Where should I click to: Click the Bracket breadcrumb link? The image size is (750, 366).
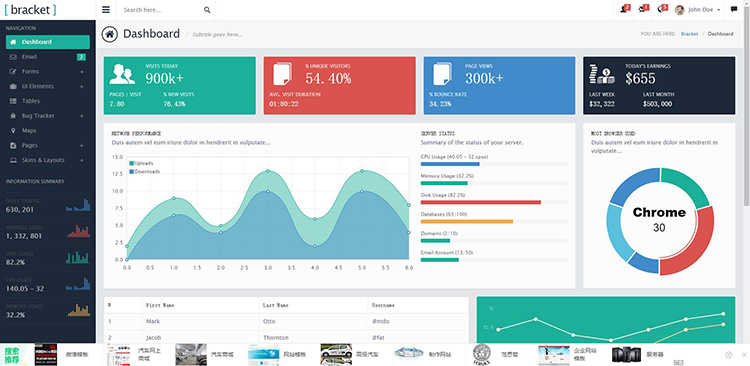(x=689, y=34)
